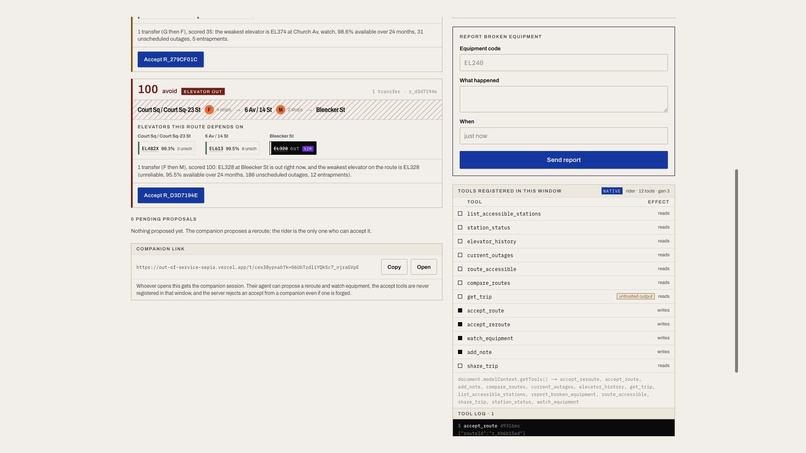
Task: Click the accept_route filled square marker
Action: 460,311
